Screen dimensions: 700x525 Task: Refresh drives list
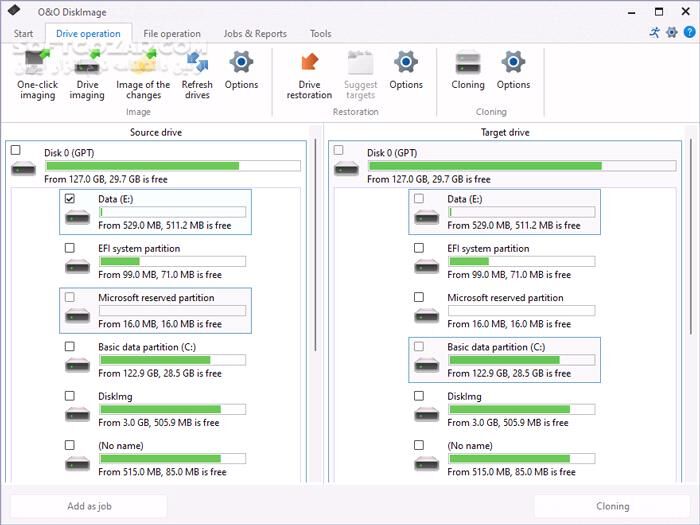point(197,75)
